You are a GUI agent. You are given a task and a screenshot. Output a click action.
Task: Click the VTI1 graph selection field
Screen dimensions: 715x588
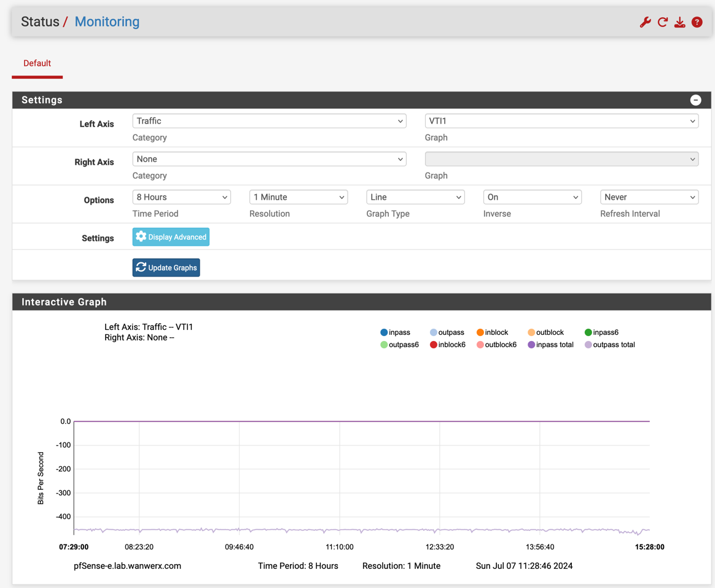pos(561,121)
